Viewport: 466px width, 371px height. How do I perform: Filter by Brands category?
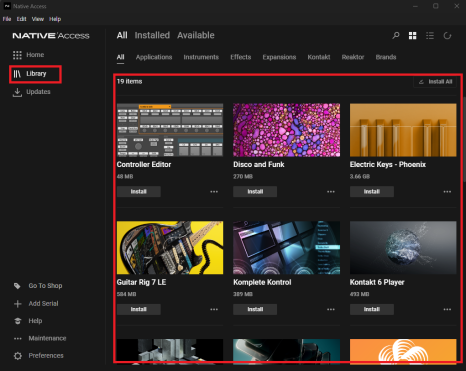pos(386,57)
